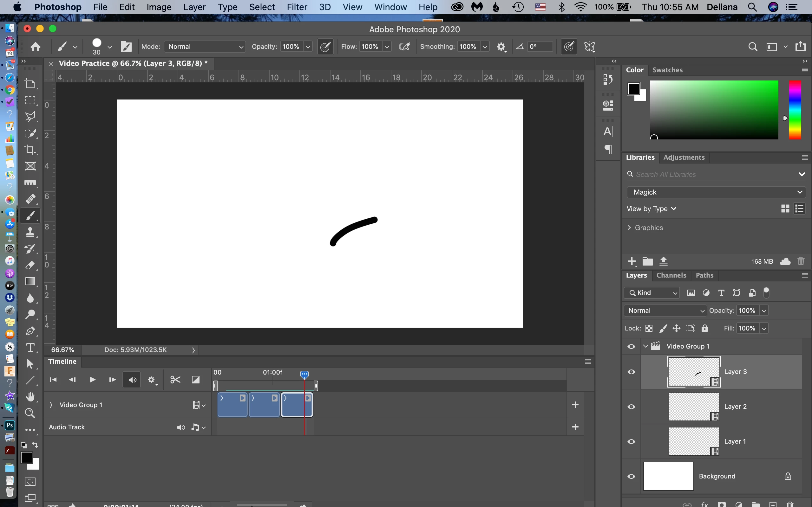Expand Video Group 1 in Timeline
This screenshot has width=812, height=507.
point(51,405)
